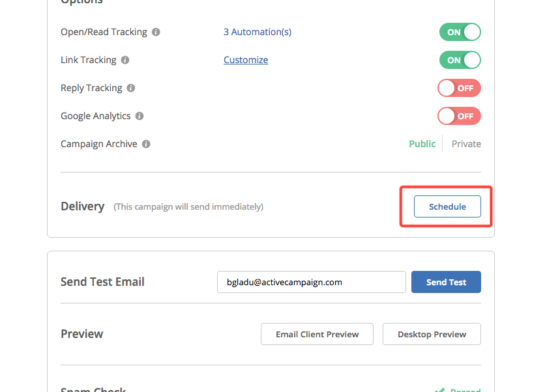Viewport: 545px width, 392px height.
Task: Enable the Reply Tracking toggle
Action: 460,88
